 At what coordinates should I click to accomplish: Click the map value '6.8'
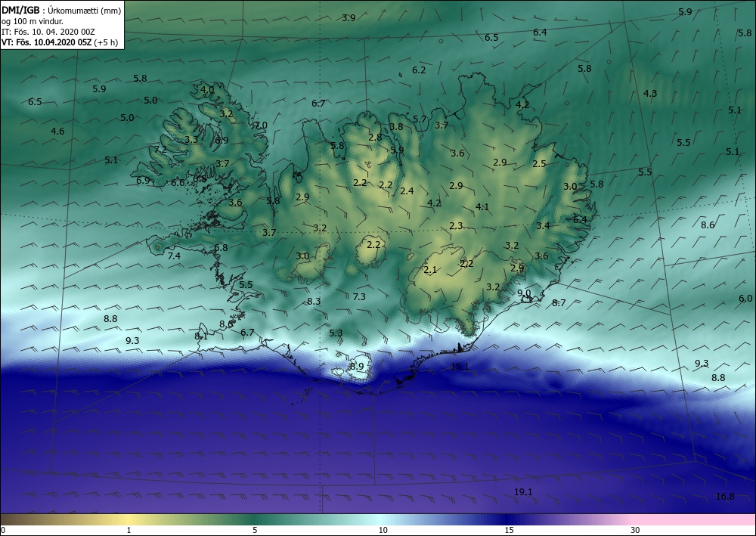221,247
